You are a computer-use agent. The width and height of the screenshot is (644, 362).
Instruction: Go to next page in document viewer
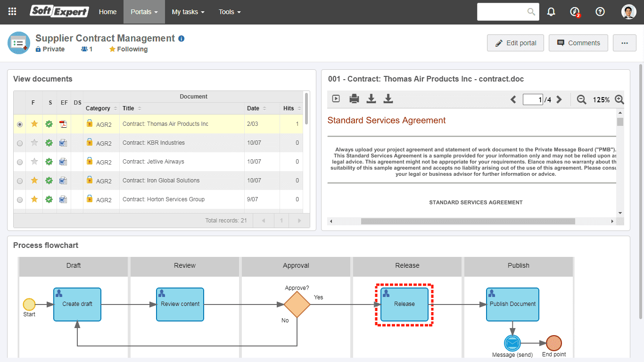point(559,99)
